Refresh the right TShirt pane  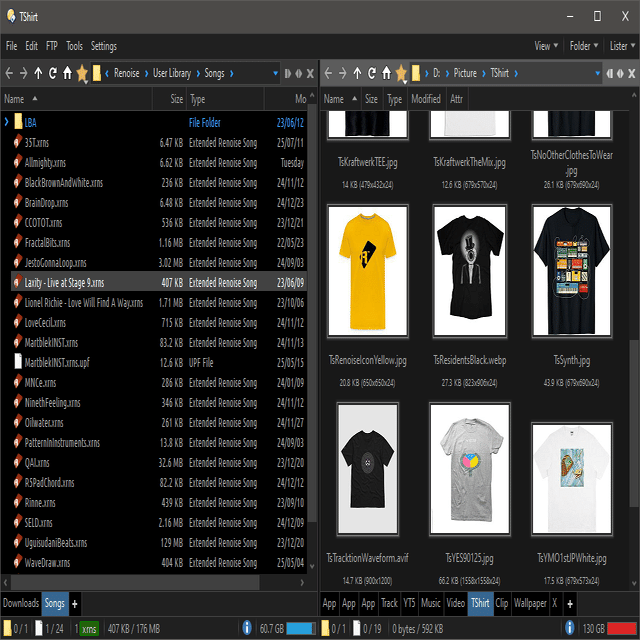(x=372, y=73)
